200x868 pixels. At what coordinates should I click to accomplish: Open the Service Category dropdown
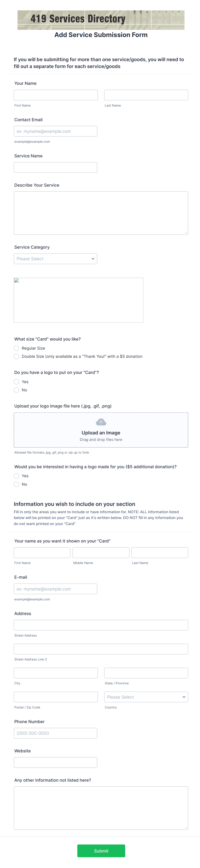pos(55,259)
